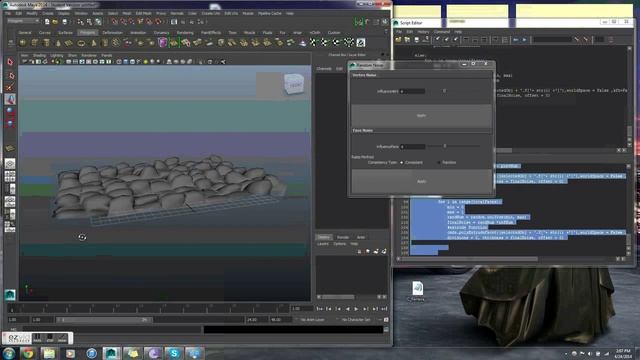Click Execute All icon in Script Editor

(516, 40)
